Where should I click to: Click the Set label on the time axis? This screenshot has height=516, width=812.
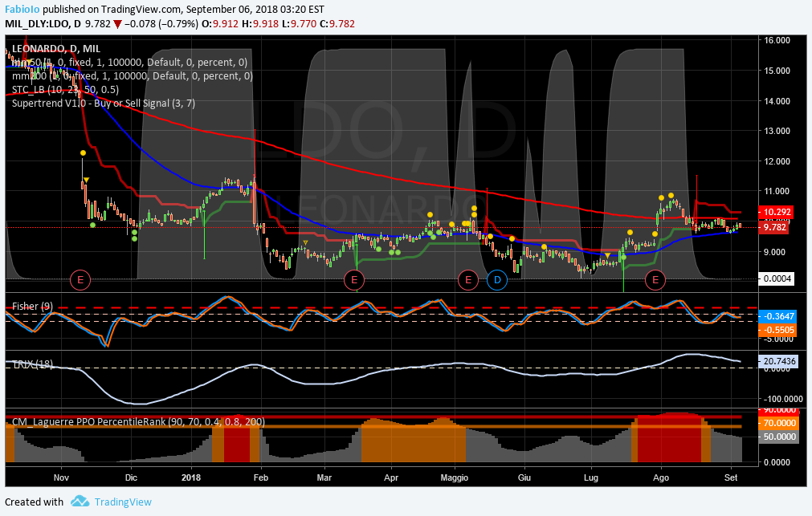tap(731, 477)
